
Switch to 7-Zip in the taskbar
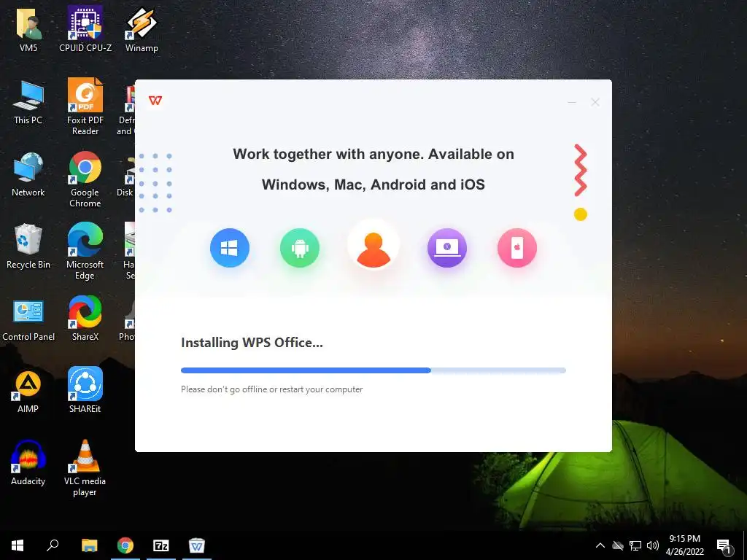coord(161,545)
